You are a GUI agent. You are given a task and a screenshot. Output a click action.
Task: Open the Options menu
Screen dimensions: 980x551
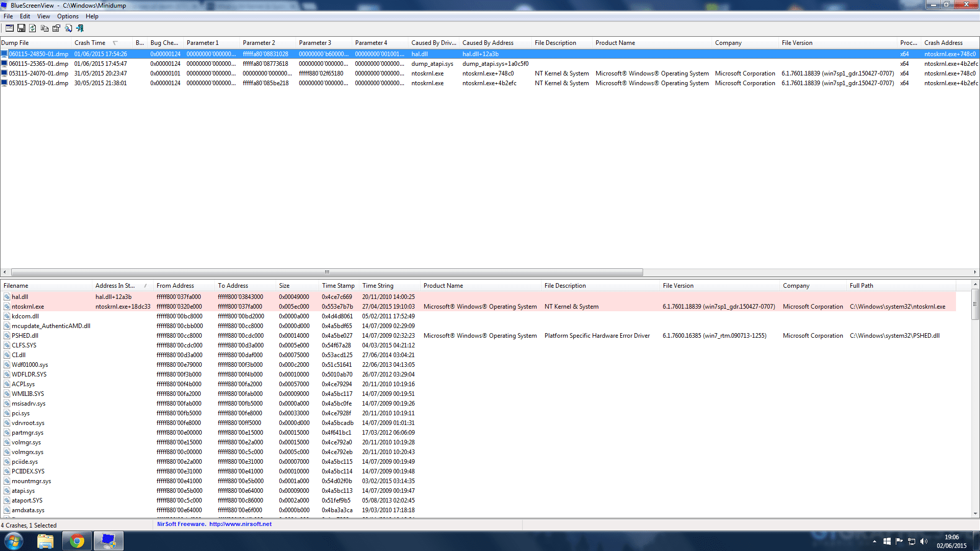pyautogui.click(x=68, y=16)
